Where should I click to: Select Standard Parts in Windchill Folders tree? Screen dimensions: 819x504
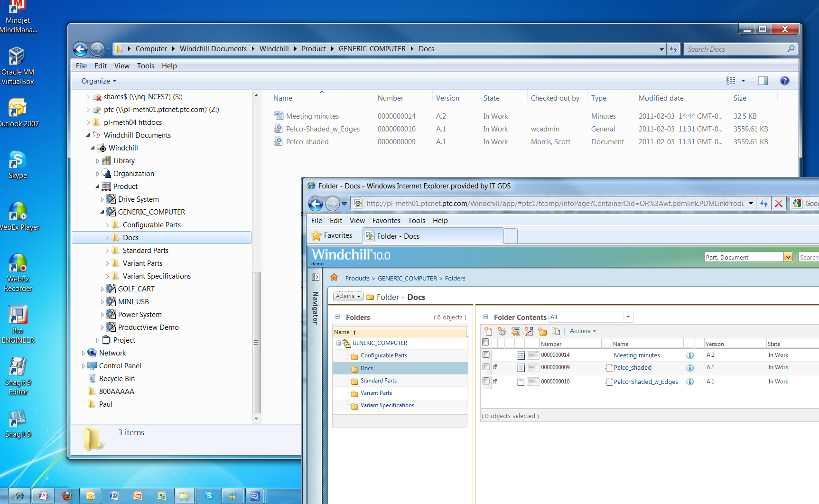(378, 381)
